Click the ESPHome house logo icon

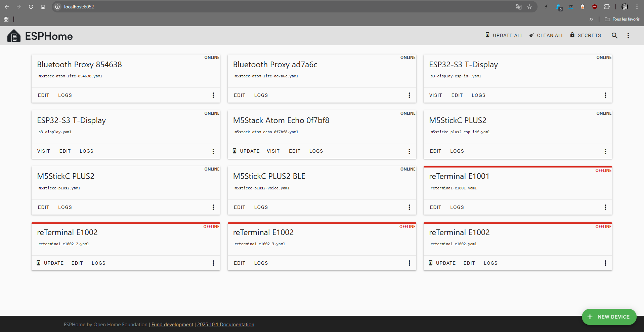(14, 36)
